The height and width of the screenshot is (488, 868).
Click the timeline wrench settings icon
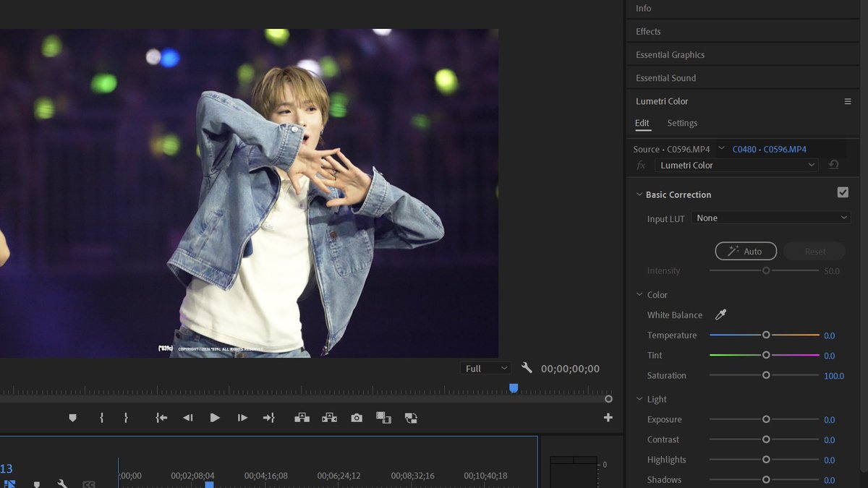tap(62, 484)
